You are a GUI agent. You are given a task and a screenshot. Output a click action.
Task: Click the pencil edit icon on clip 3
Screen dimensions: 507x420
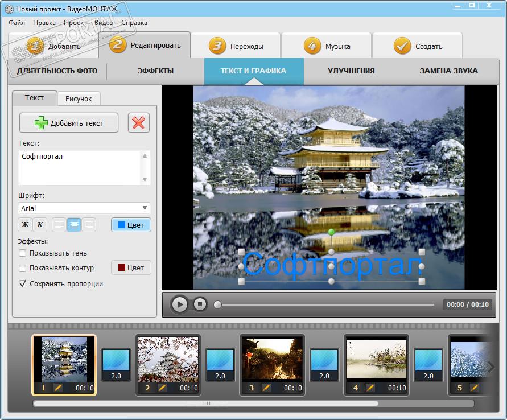(x=266, y=388)
